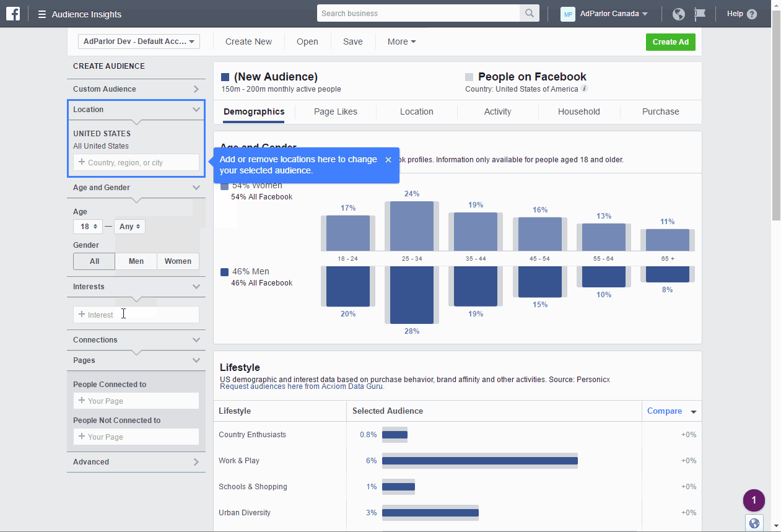Screen dimensions: 781x532
Task: Enable the All gender option
Action: (x=94, y=261)
